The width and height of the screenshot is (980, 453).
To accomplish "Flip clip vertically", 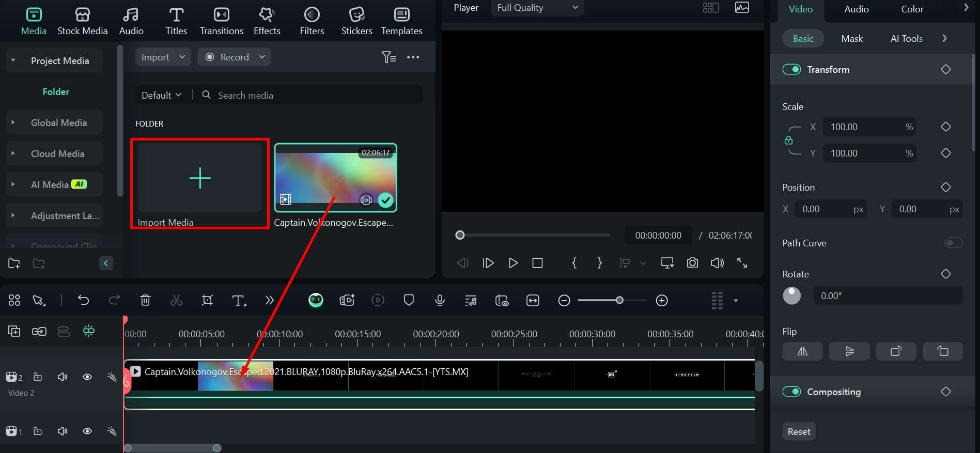I will click(849, 351).
